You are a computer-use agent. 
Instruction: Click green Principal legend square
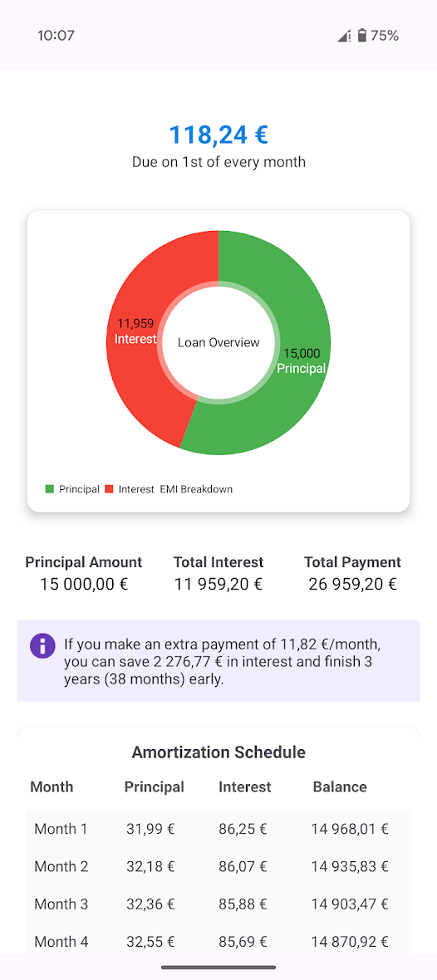pos(49,489)
